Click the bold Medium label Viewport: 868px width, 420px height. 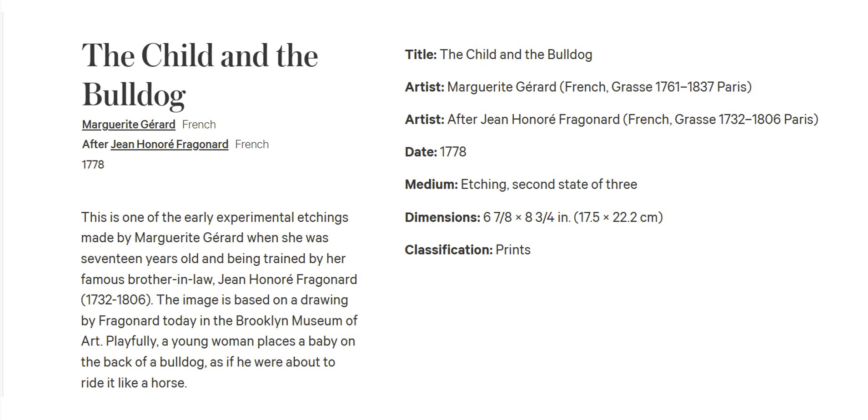(431, 185)
